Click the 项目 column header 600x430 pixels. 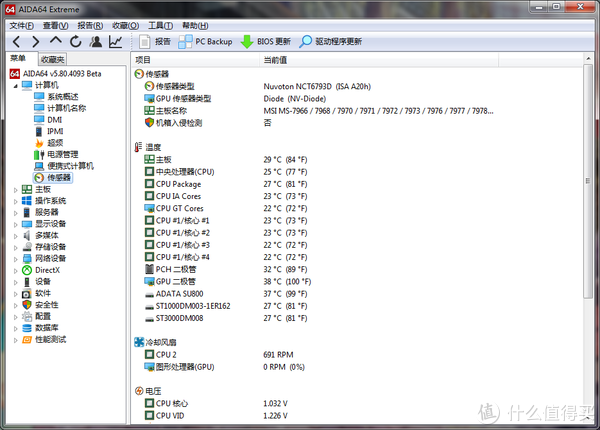coord(196,60)
